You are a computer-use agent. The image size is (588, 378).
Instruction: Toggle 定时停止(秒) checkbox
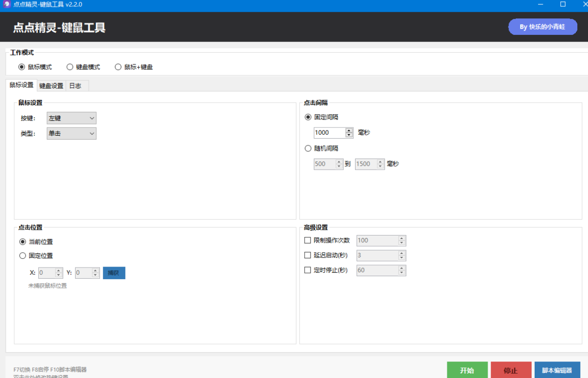(x=308, y=270)
